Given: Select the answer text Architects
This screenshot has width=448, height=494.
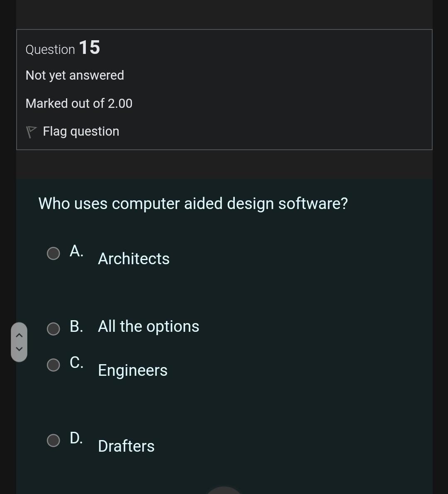Looking at the screenshot, I should tap(134, 258).
